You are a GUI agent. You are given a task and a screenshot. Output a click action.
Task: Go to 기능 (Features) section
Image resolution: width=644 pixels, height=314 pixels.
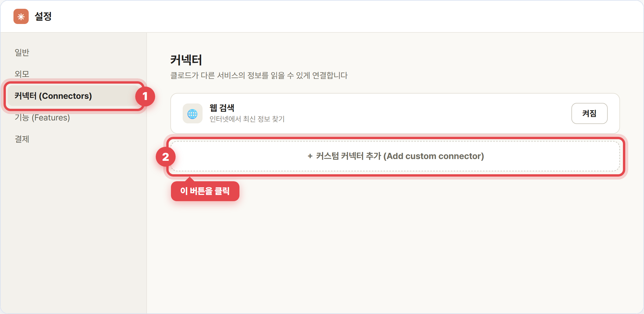tap(42, 118)
